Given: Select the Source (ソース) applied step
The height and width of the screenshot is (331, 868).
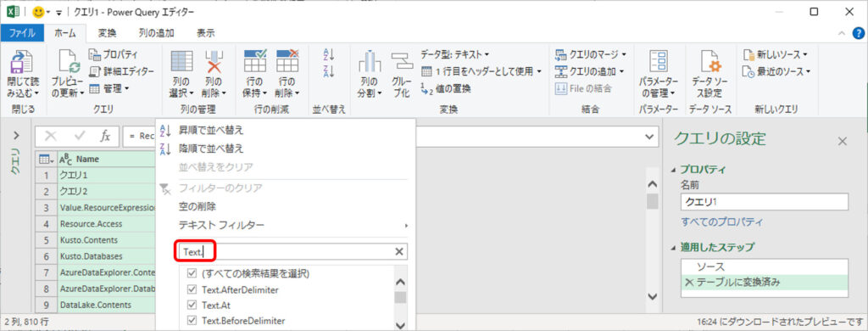Looking at the screenshot, I should [x=764, y=266].
